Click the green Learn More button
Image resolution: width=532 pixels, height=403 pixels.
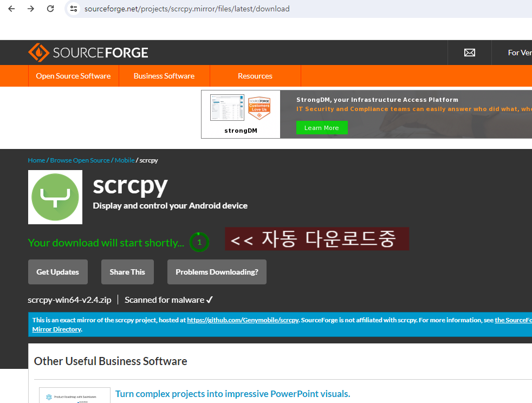[322, 127]
